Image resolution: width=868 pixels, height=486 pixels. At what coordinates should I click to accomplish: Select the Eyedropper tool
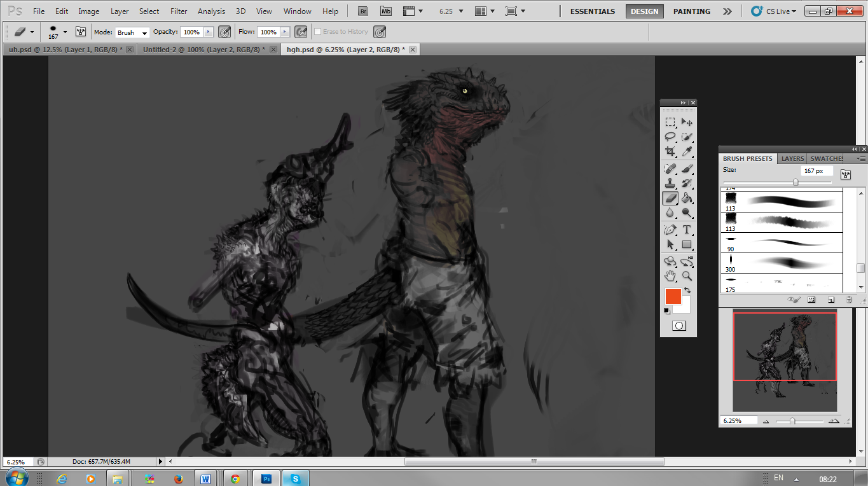[687, 151]
